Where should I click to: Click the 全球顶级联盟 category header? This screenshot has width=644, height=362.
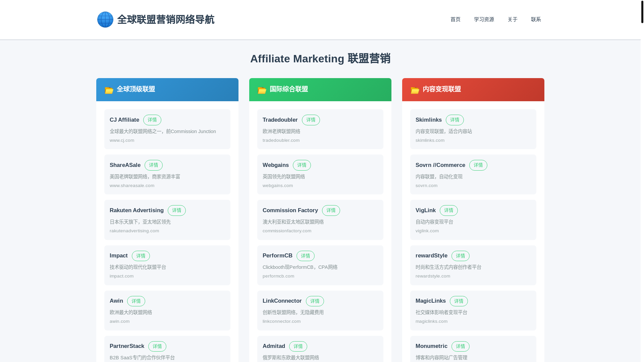[x=167, y=89]
